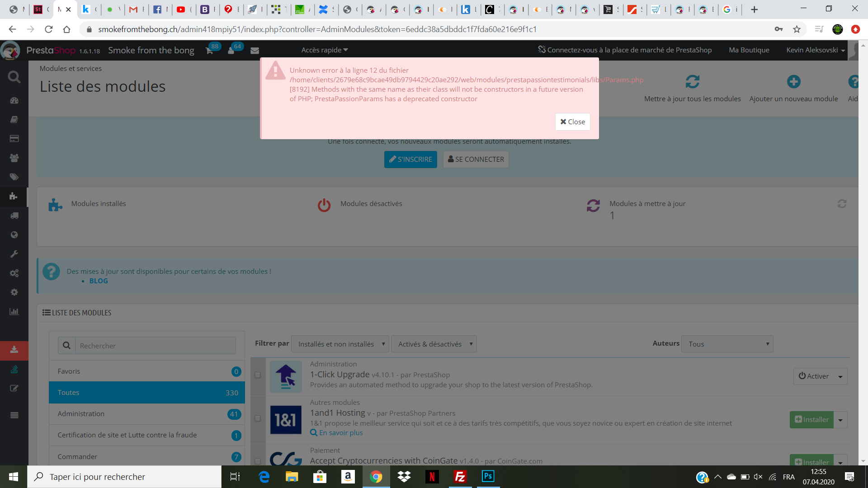Tick the 1-Click Upgrade module checkbox

pyautogui.click(x=258, y=375)
